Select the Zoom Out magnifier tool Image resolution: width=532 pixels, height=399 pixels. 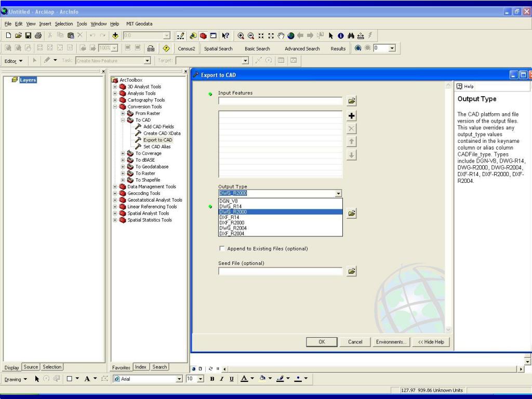pyautogui.click(x=251, y=36)
